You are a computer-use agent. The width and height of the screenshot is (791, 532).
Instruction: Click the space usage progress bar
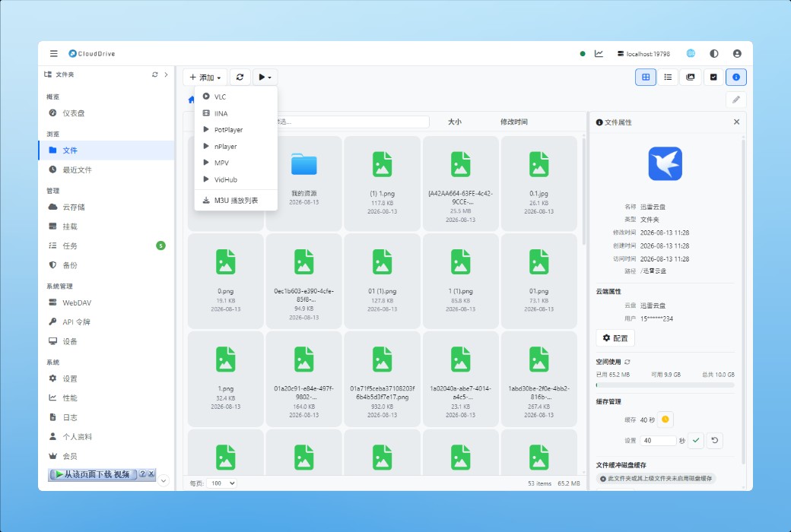pyautogui.click(x=665, y=385)
